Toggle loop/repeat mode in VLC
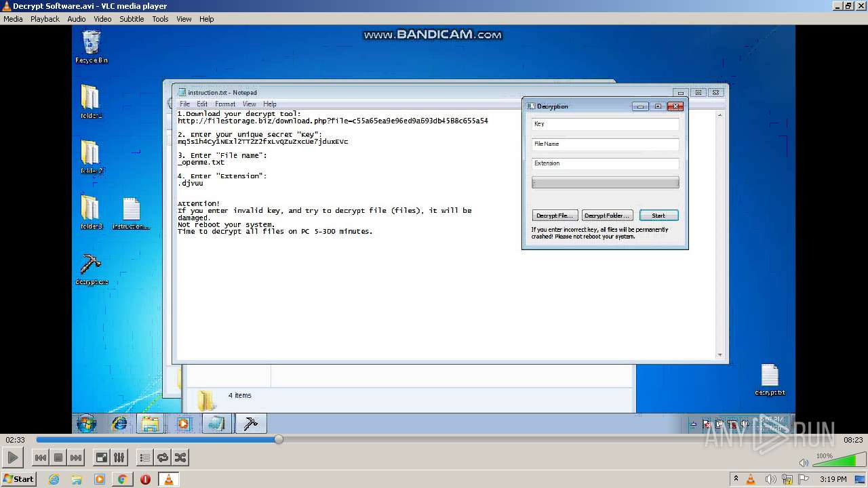The height and width of the screenshot is (488, 868). tap(163, 457)
